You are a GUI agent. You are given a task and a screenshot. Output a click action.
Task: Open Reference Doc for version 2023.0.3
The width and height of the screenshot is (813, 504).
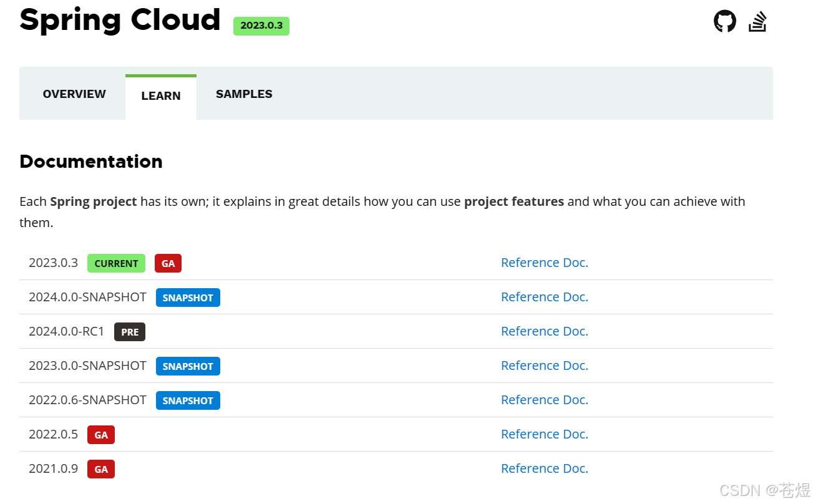tap(543, 263)
